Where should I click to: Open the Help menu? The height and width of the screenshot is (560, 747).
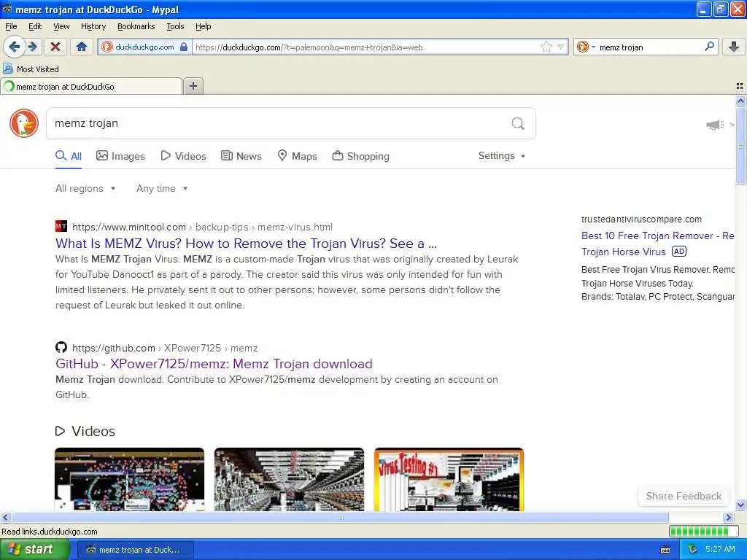point(203,26)
